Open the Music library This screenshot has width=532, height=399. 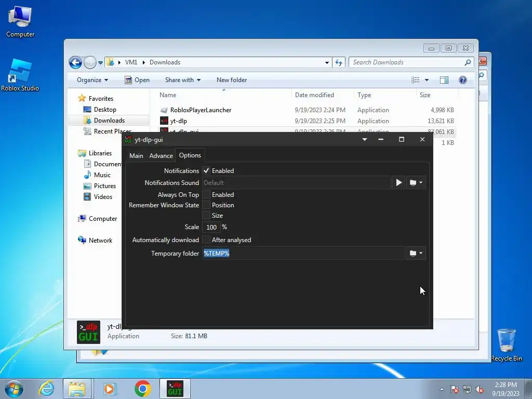point(102,175)
